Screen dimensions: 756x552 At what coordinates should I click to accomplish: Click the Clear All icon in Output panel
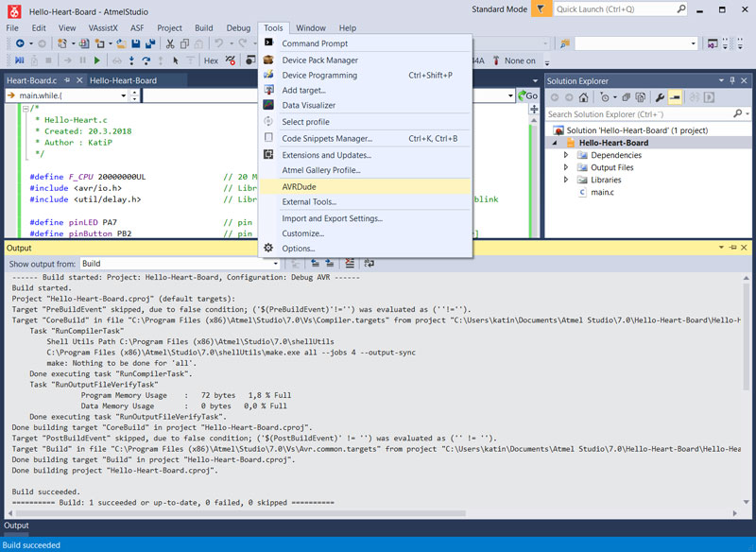pyautogui.click(x=350, y=263)
